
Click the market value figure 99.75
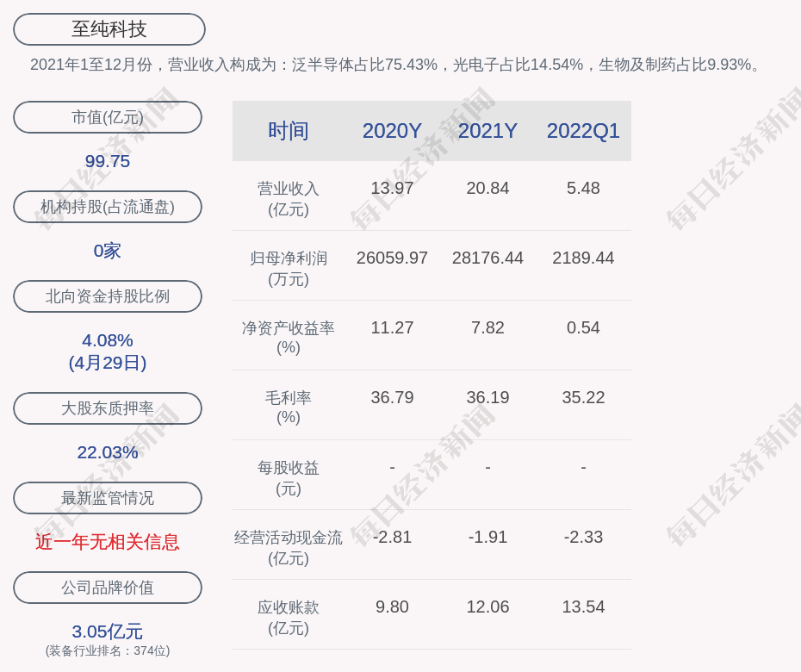[x=108, y=161]
